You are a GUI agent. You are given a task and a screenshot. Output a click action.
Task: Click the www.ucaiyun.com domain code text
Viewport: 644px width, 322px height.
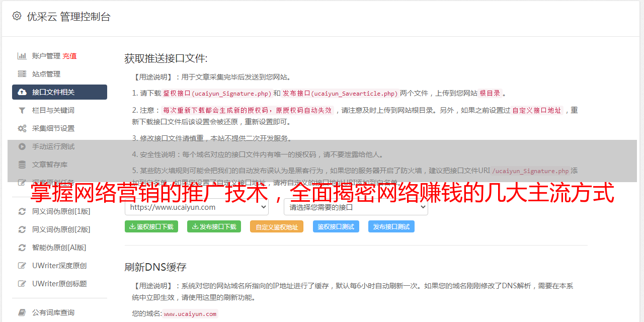190,314
